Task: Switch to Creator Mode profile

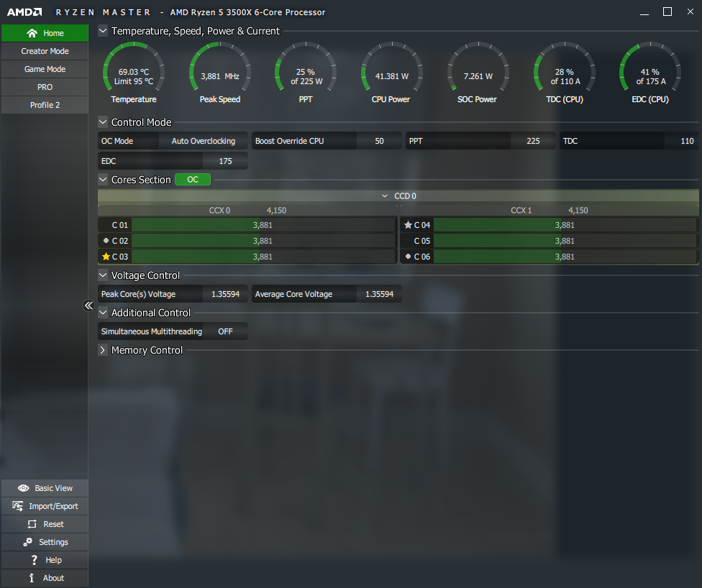Action: pos(45,51)
